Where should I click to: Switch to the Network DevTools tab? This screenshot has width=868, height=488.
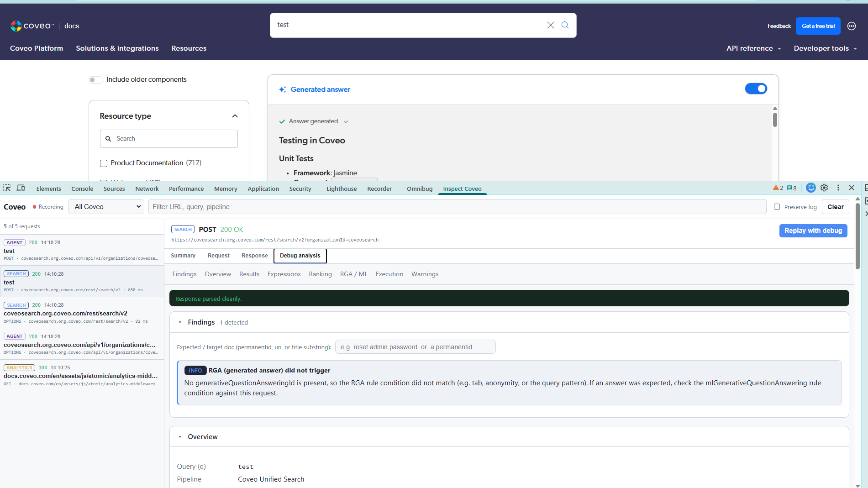click(147, 189)
